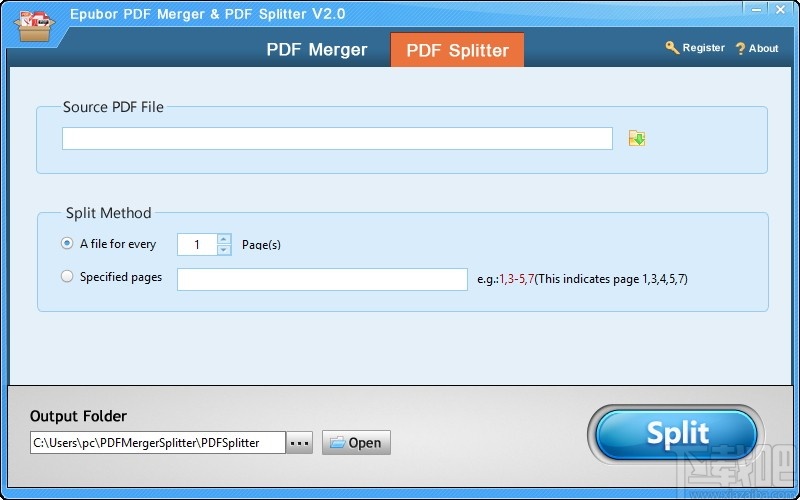Image resolution: width=800 pixels, height=500 pixels.
Task: Click the 'Split Method' group label
Action: click(109, 213)
